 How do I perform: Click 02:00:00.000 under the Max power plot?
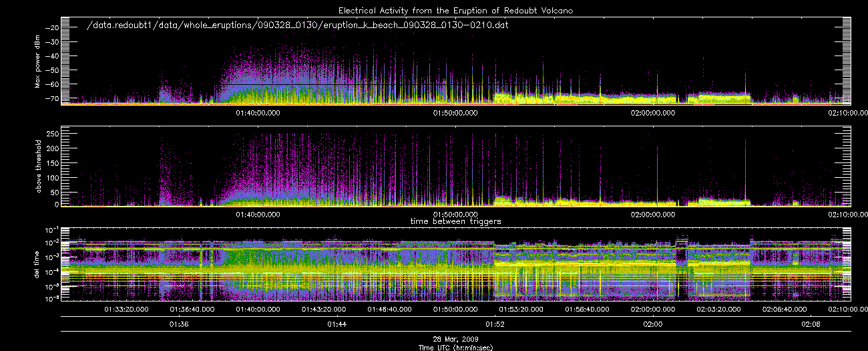click(653, 114)
